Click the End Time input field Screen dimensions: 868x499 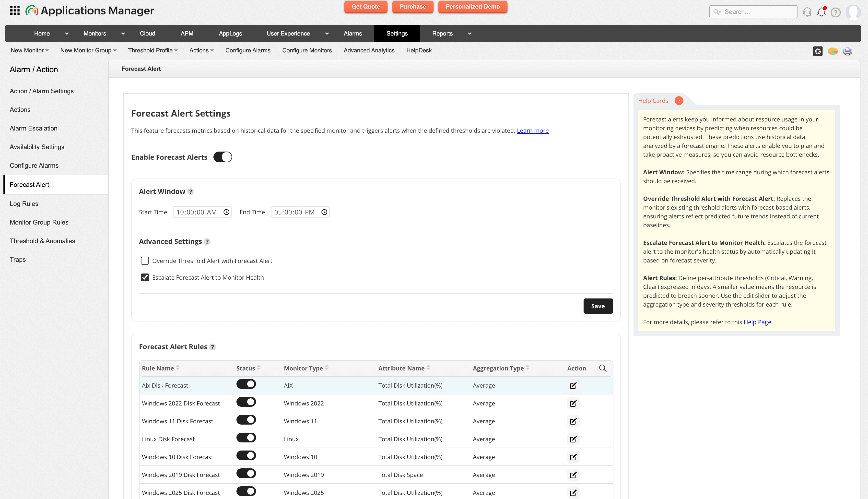point(300,212)
